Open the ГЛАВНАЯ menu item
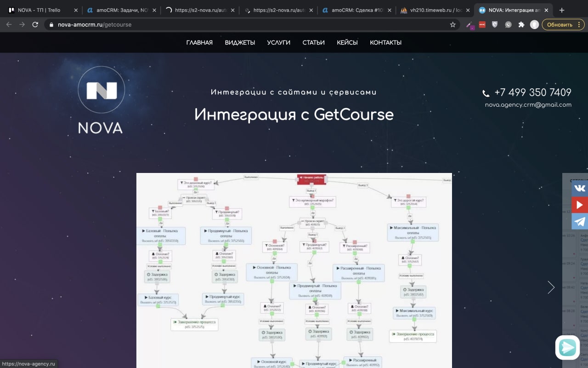The image size is (588, 368). pyautogui.click(x=199, y=42)
